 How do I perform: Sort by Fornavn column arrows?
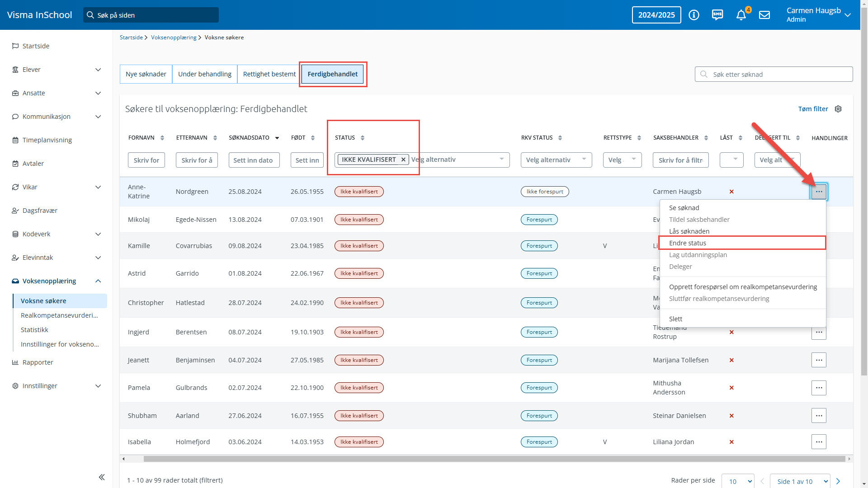point(162,138)
